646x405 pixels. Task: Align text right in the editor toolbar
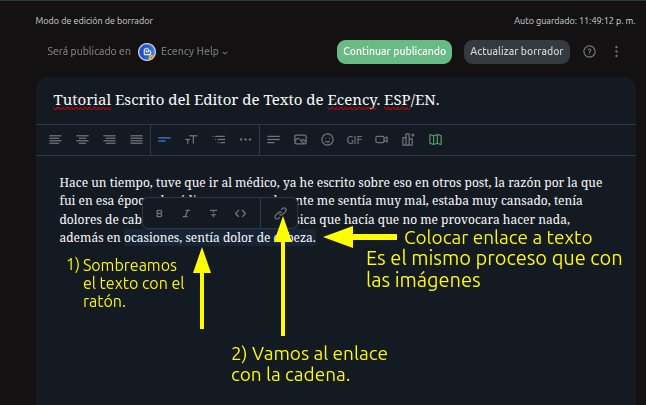(x=109, y=140)
